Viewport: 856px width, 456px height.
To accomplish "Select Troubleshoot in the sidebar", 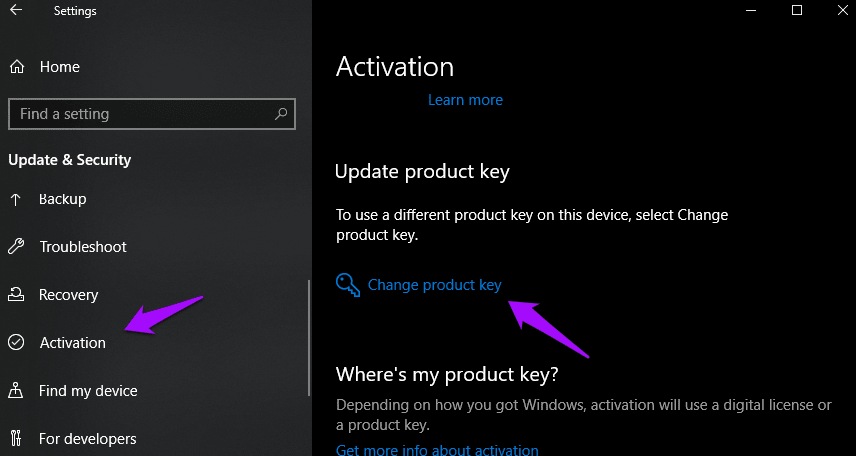I will (x=83, y=247).
